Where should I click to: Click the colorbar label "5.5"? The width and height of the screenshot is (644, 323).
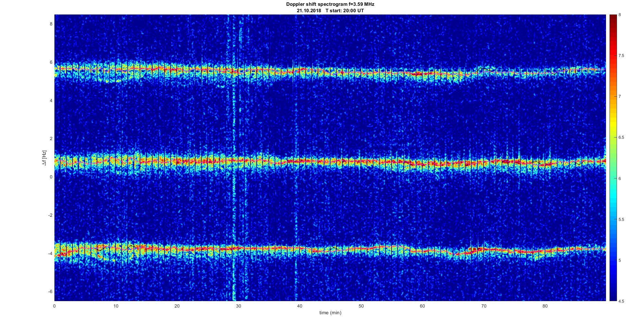621,219
